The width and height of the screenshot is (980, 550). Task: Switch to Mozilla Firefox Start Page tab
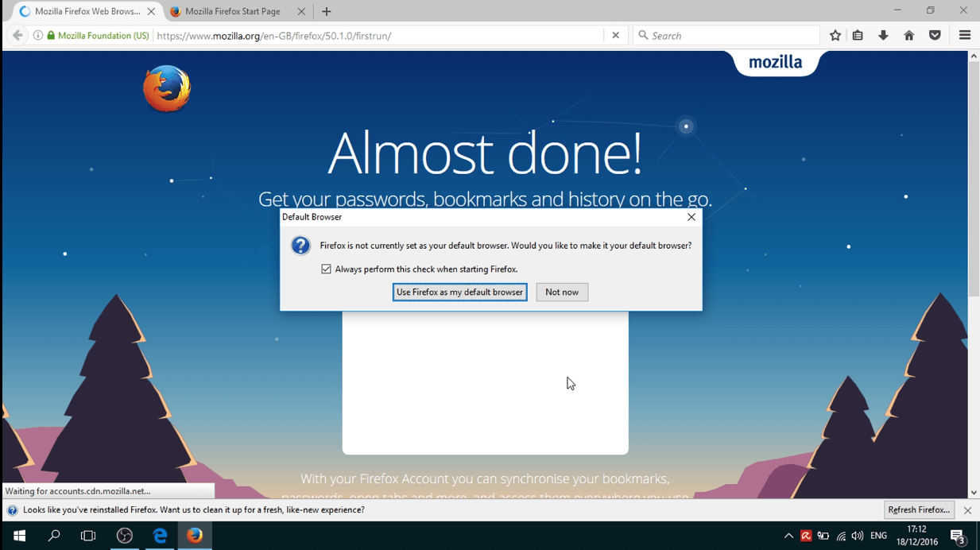coord(232,12)
